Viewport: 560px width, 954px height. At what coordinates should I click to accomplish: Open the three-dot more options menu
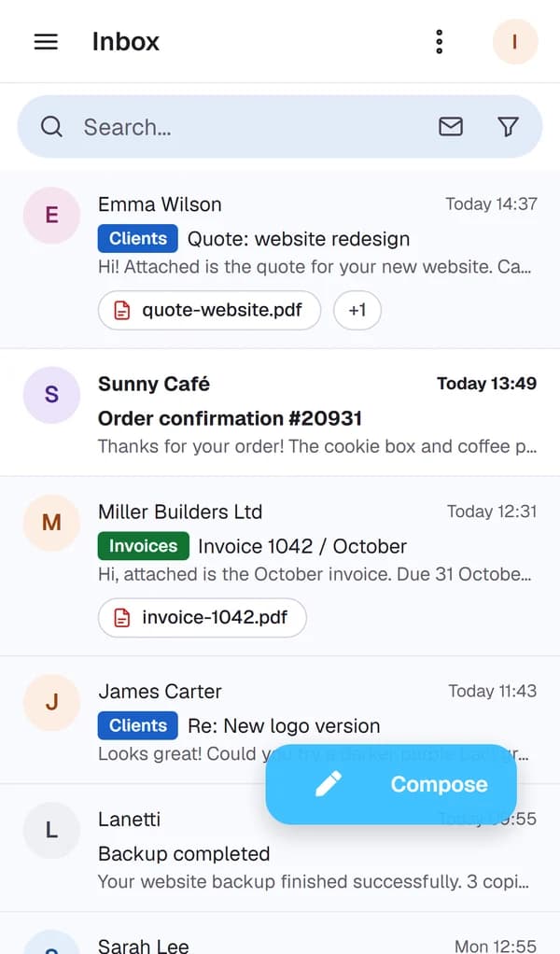[439, 41]
